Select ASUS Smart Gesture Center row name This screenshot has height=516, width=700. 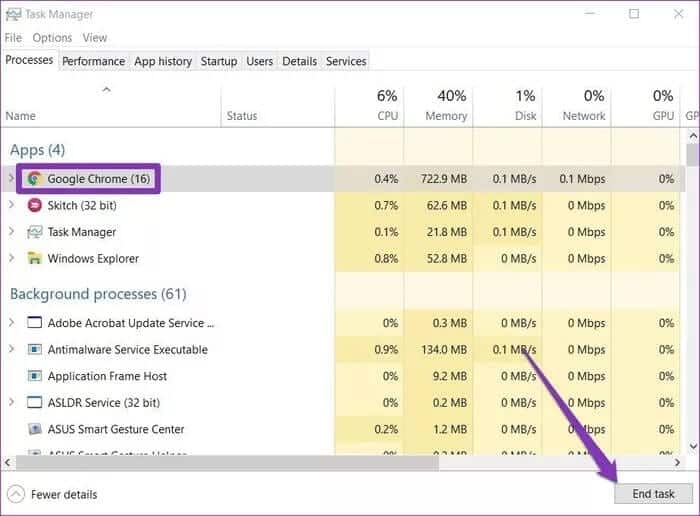click(x=116, y=429)
